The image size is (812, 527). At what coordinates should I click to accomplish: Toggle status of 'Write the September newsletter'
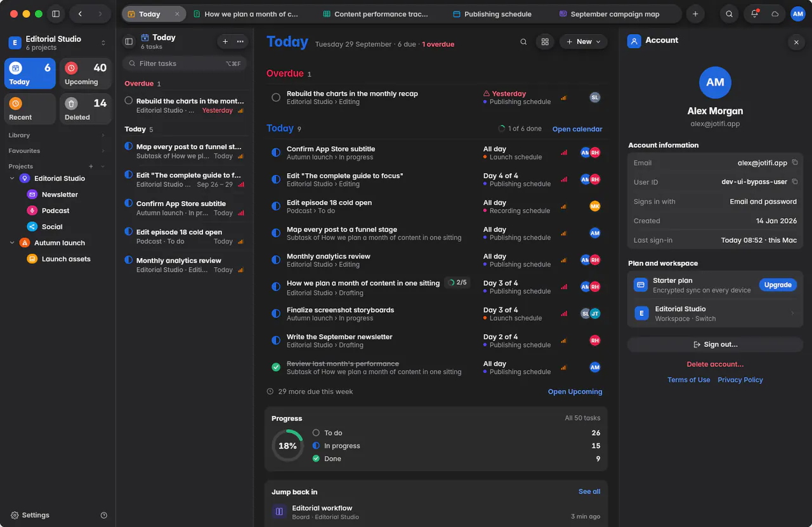click(x=276, y=341)
